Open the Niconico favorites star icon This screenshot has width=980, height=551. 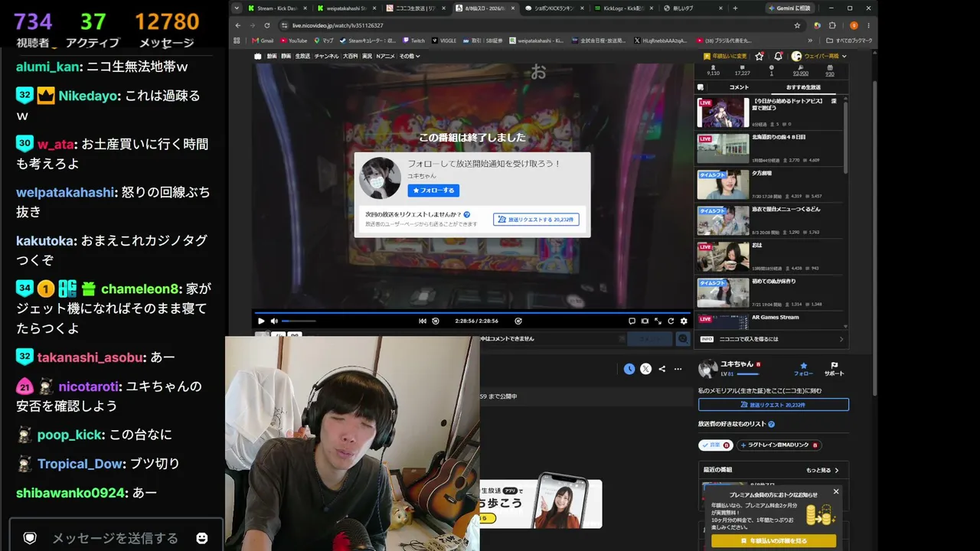click(x=759, y=56)
